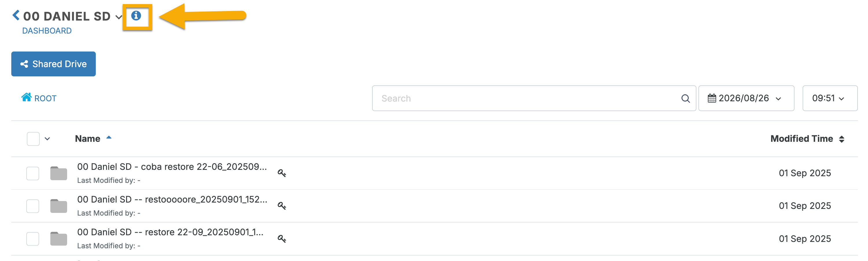Click the home icon next to ROOT

point(26,97)
